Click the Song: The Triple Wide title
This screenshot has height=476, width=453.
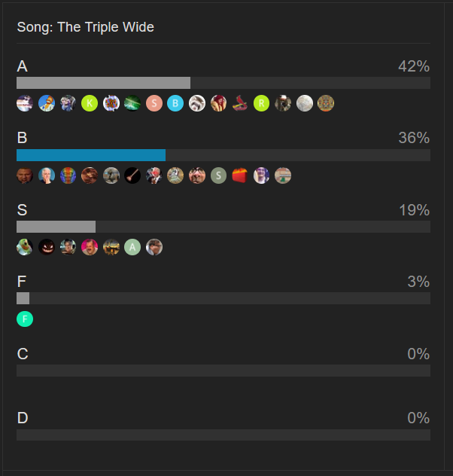[86, 27]
